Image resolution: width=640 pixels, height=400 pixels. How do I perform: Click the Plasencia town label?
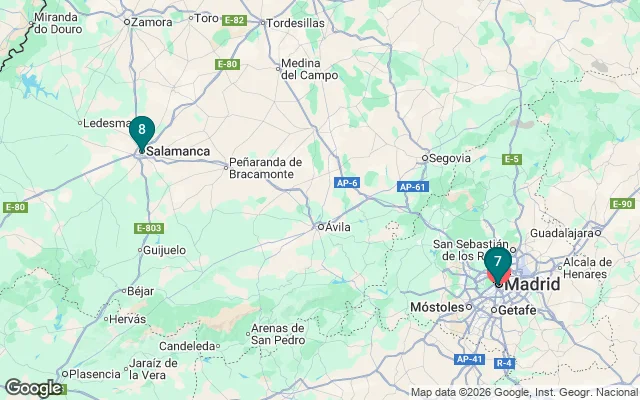click(x=95, y=374)
